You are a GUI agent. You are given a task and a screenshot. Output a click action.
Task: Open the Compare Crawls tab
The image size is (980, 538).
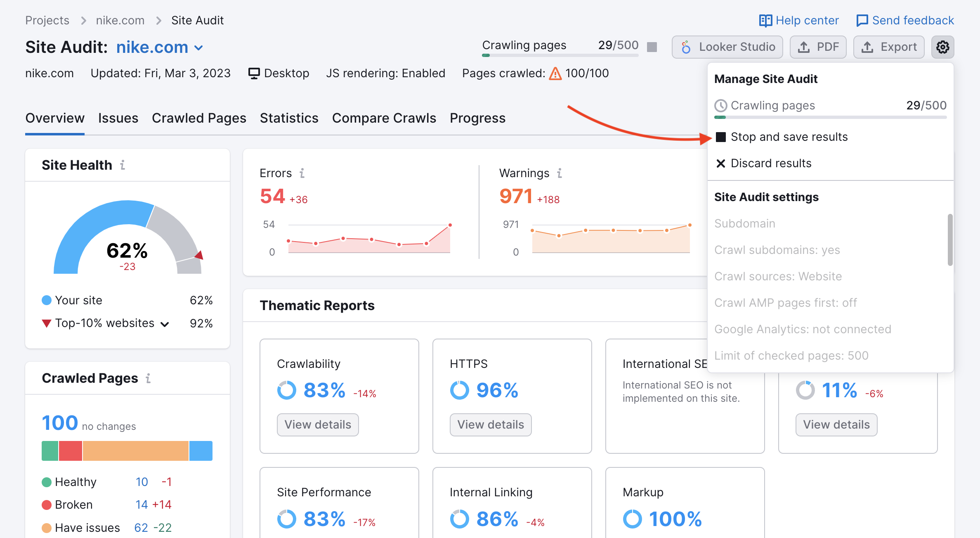click(x=384, y=119)
